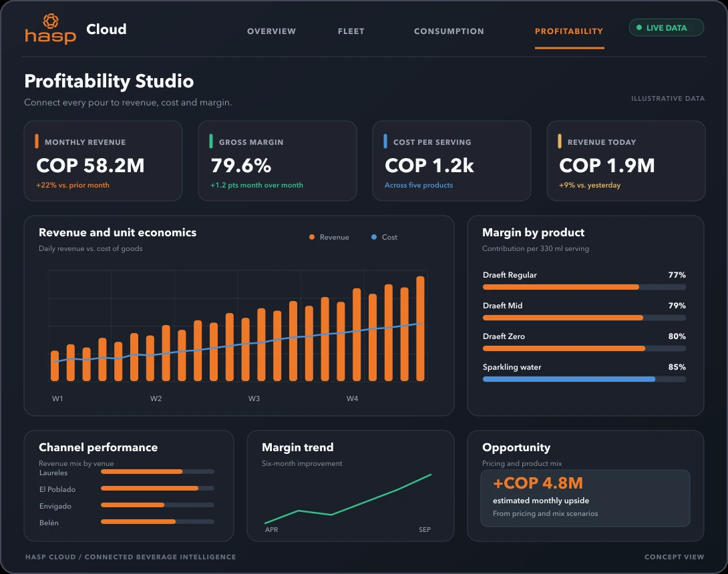The height and width of the screenshot is (574, 728).
Task: Click "+9% vs. yesterday" text
Action: [x=590, y=185]
